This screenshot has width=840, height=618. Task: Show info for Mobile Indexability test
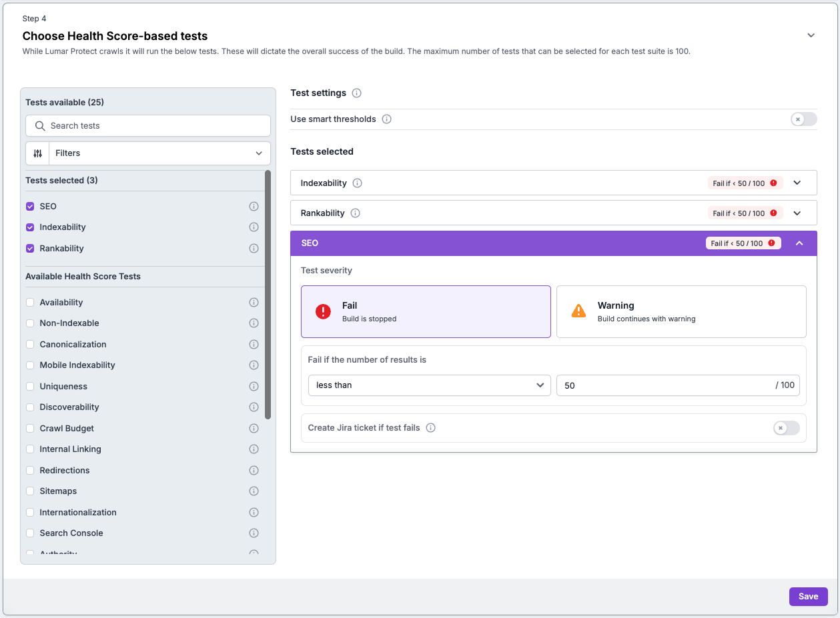(254, 365)
